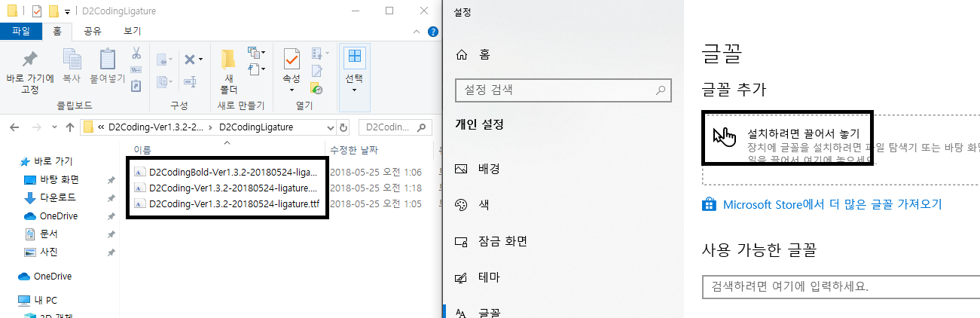The width and height of the screenshot is (980, 318).
Task: Open 바로 가기 in navigation pane
Action: (x=46, y=161)
